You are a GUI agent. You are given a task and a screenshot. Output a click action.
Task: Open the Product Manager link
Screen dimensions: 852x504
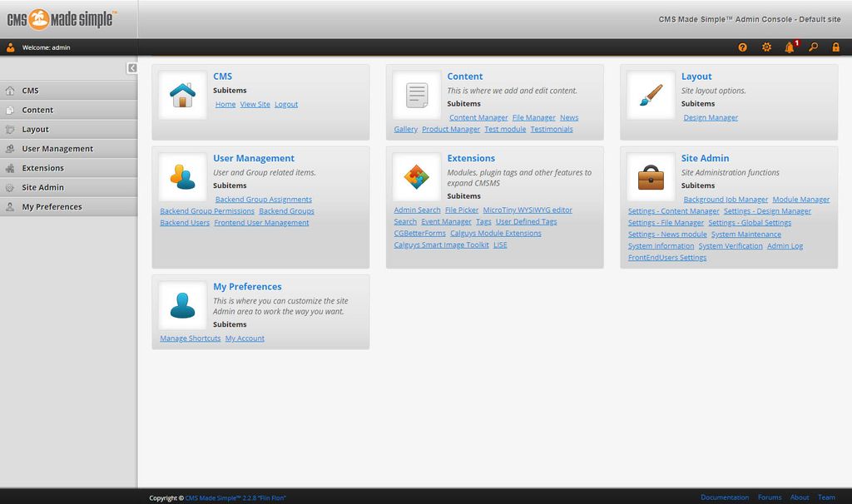451,129
